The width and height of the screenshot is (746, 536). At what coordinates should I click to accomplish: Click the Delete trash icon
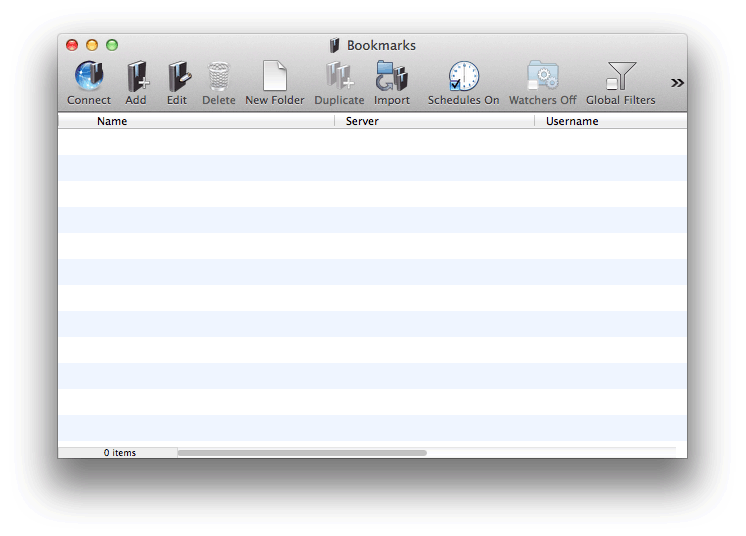tap(218, 77)
